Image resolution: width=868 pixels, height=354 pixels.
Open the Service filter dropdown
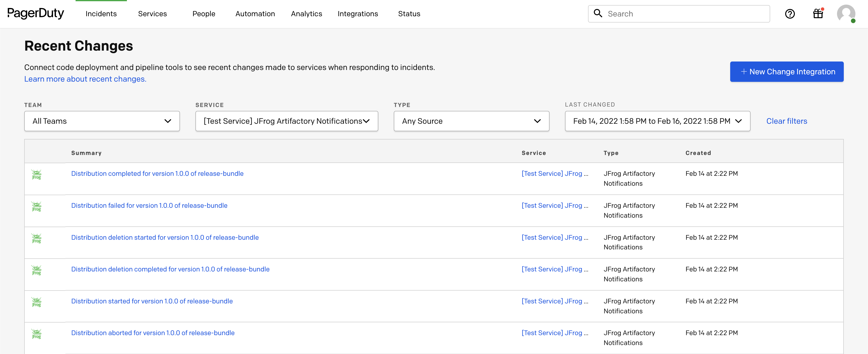point(287,121)
